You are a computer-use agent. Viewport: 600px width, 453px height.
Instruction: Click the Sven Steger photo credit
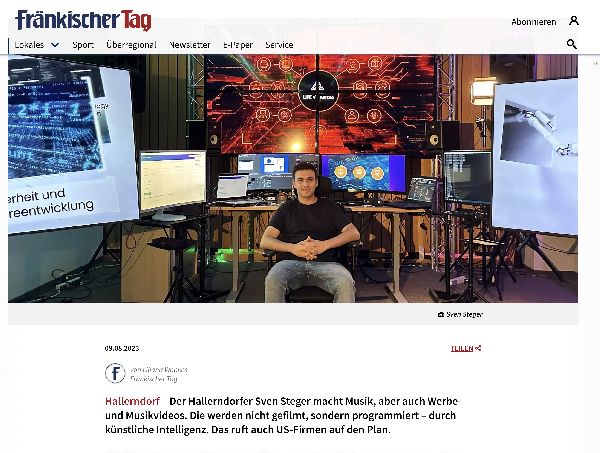(x=464, y=314)
